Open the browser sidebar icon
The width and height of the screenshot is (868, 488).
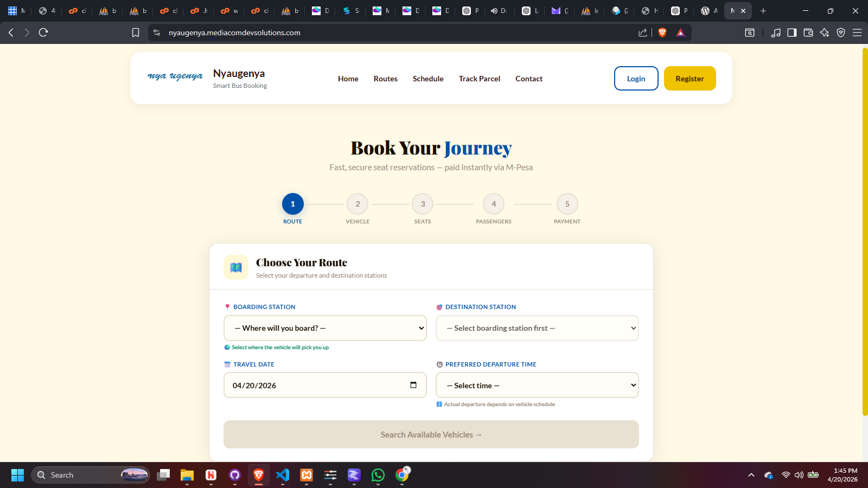[792, 33]
